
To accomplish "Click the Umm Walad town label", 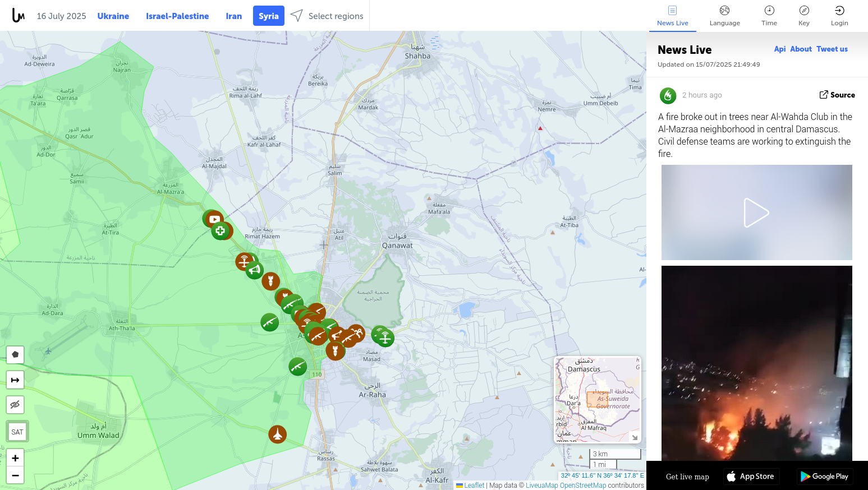I will [98, 431].
